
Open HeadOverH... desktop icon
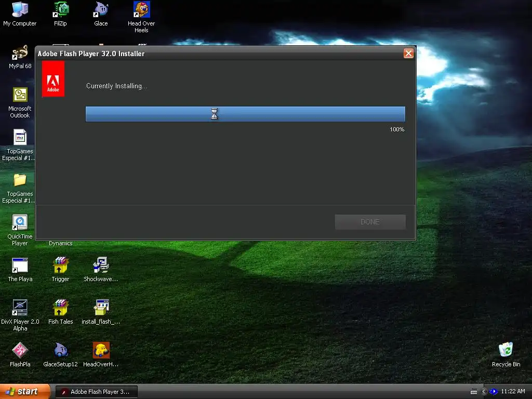coord(101,355)
